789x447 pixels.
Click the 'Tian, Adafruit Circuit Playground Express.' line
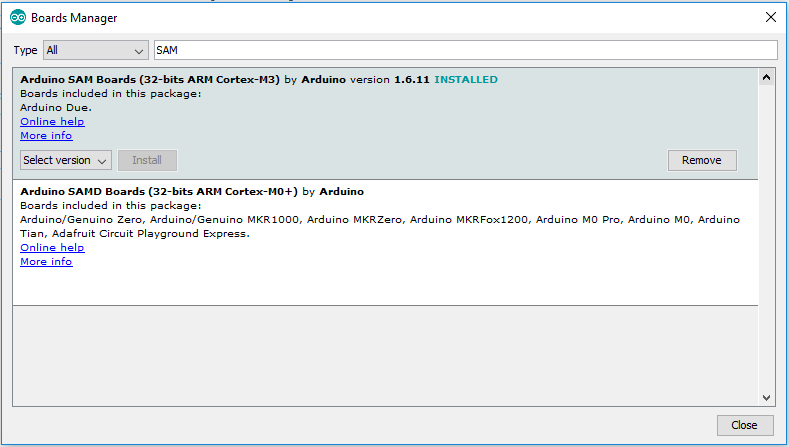click(135, 234)
